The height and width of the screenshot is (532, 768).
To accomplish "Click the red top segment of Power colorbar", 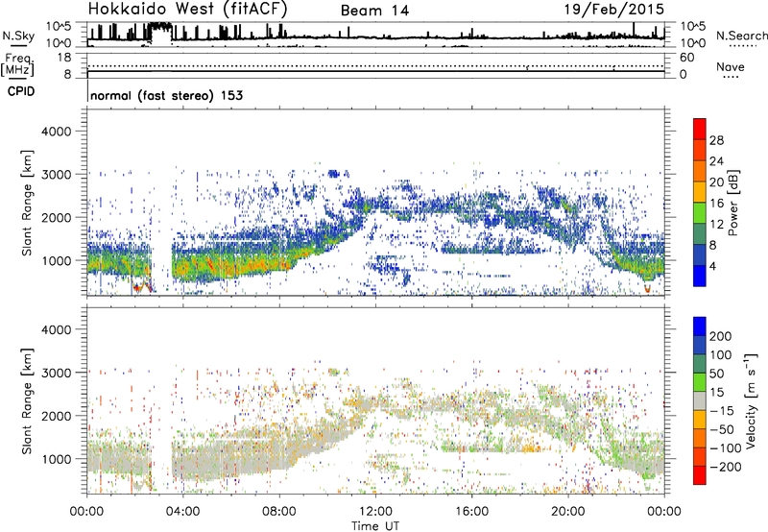I will (700, 129).
